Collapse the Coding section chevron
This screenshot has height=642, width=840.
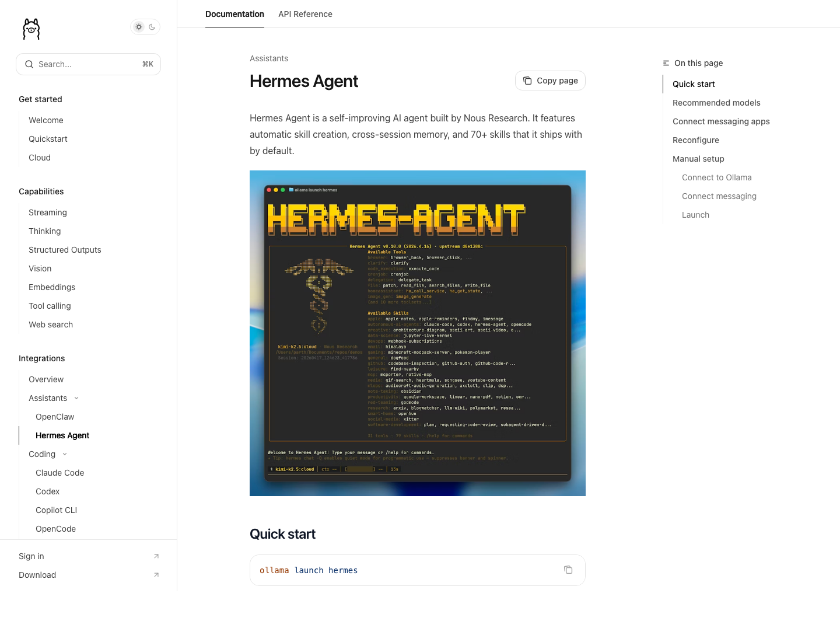[x=65, y=454]
